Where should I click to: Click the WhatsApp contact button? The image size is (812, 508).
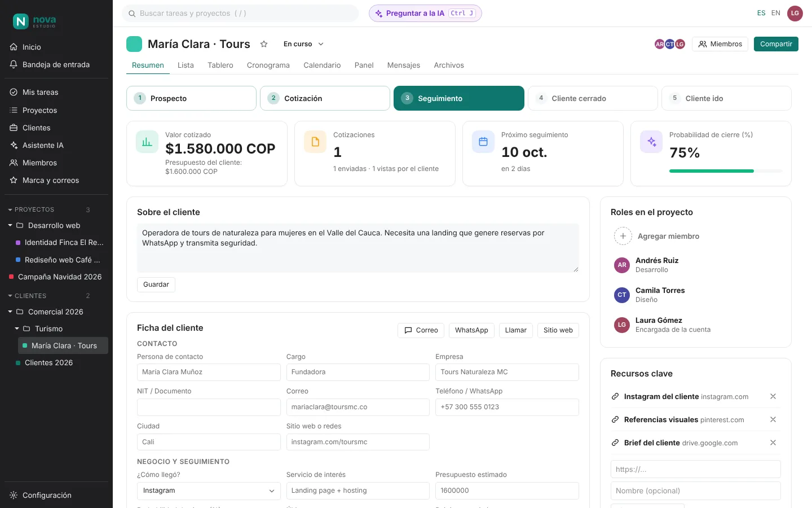[x=471, y=330]
